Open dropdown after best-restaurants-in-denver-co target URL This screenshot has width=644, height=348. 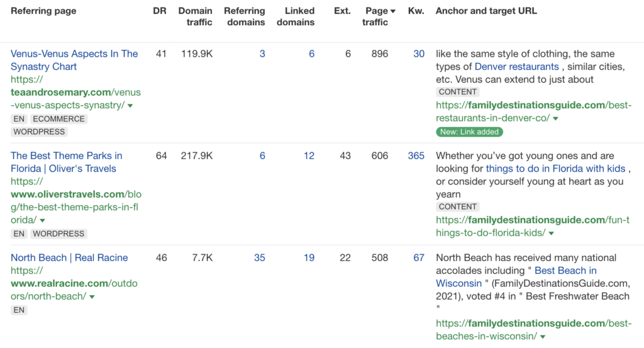point(556,119)
